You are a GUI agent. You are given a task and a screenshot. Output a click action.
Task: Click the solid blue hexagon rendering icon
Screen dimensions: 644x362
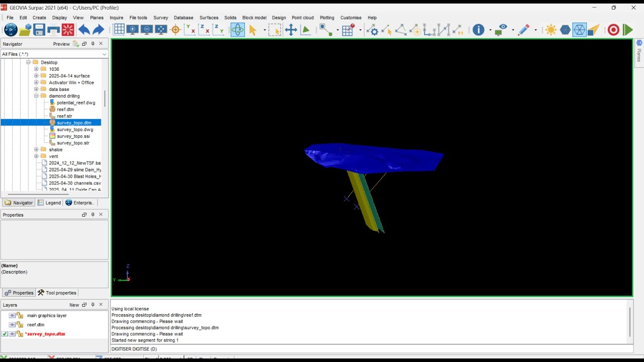coord(566,30)
